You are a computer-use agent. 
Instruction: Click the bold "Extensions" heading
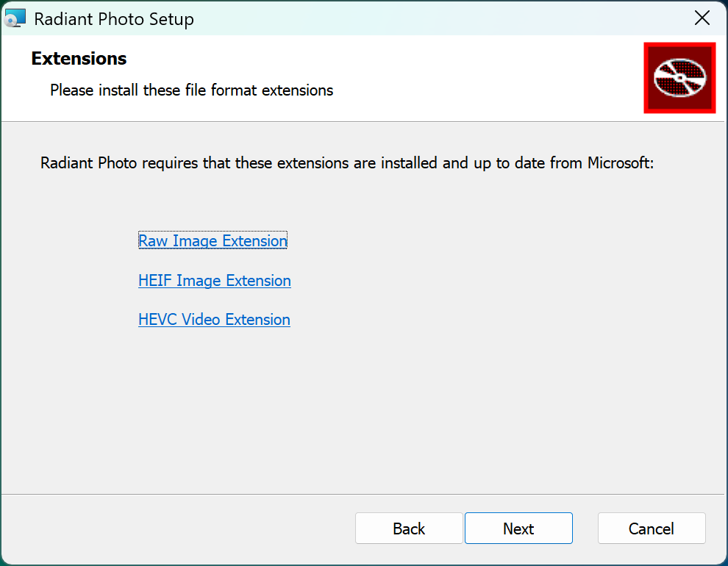point(79,59)
